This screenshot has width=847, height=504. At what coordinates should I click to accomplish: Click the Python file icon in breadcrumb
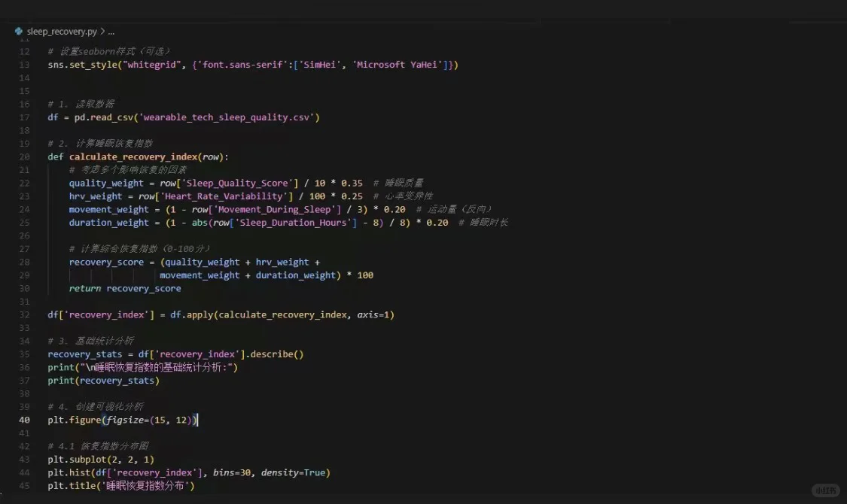[x=18, y=32]
